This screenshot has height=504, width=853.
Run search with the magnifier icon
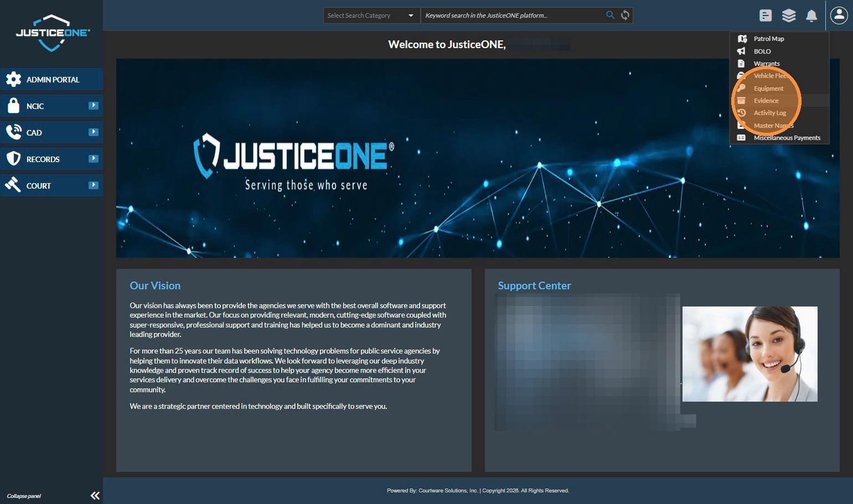(x=610, y=15)
